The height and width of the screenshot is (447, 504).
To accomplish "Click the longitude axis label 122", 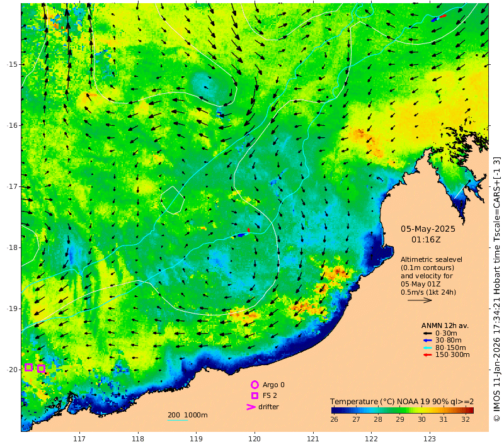I will 371,439.
